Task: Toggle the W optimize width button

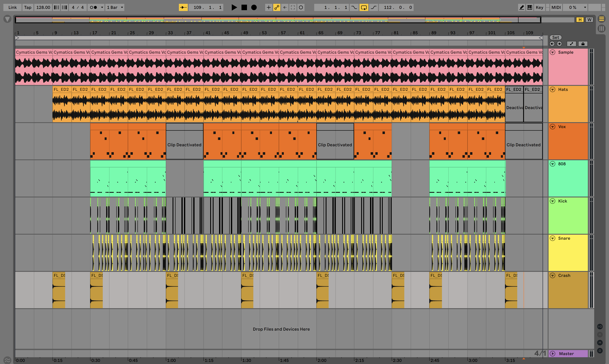Action: (589, 20)
